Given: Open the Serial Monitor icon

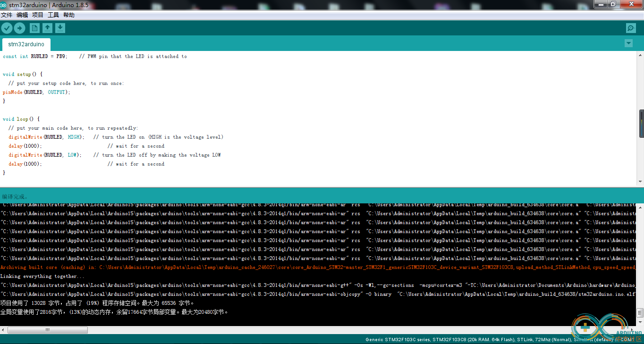Looking at the screenshot, I should (x=631, y=28).
